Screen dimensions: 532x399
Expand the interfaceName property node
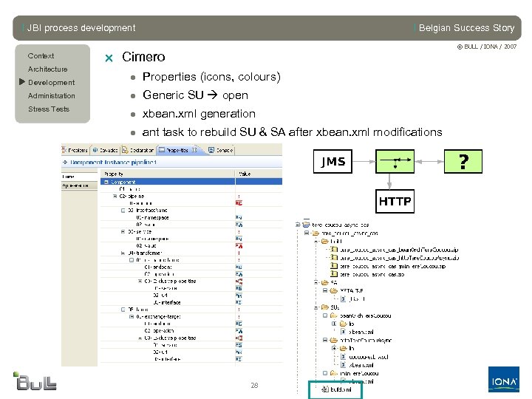click(123, 211)
